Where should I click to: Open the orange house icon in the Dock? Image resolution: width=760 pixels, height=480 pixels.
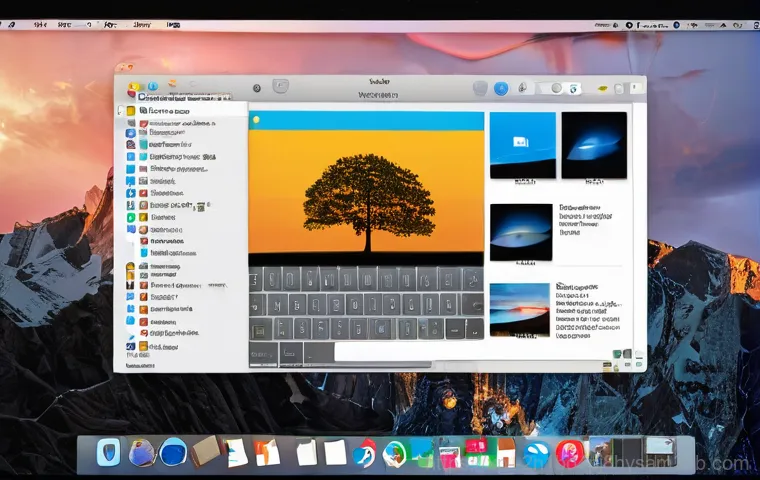point(506,452)
